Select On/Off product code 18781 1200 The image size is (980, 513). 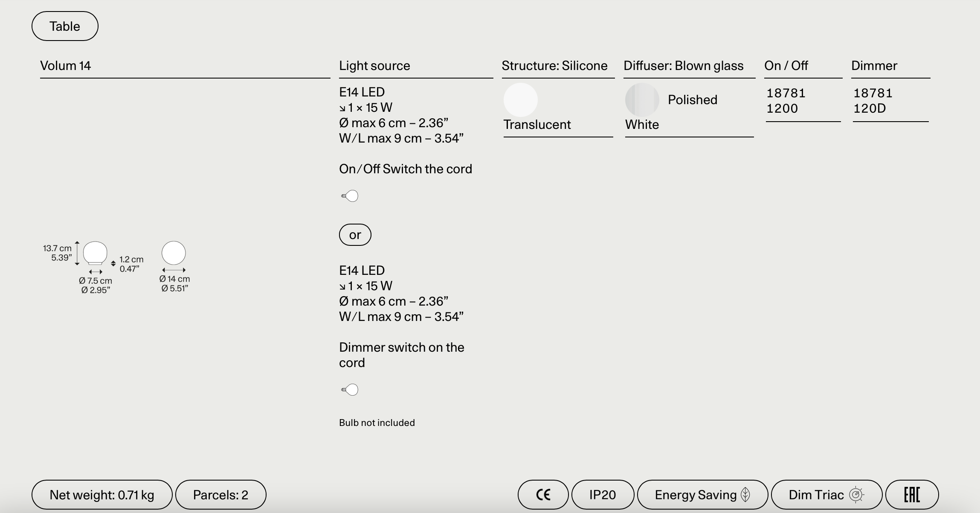coord(786,101)
